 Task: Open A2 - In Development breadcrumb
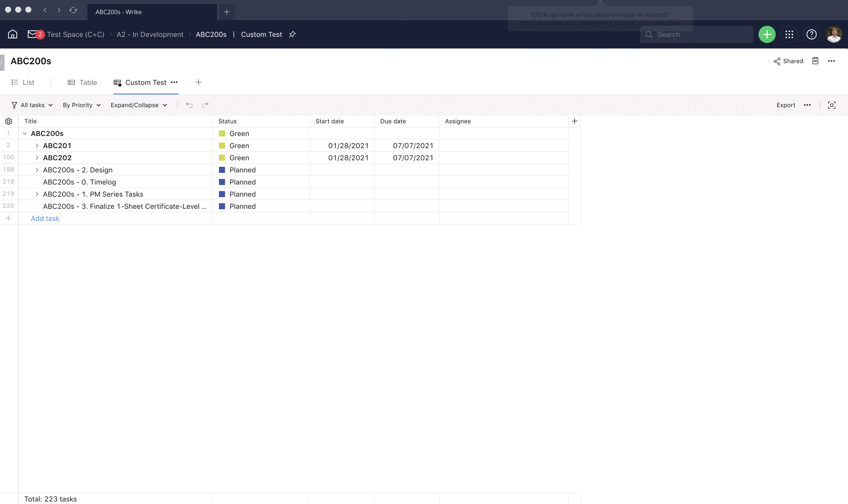[150, 34]
